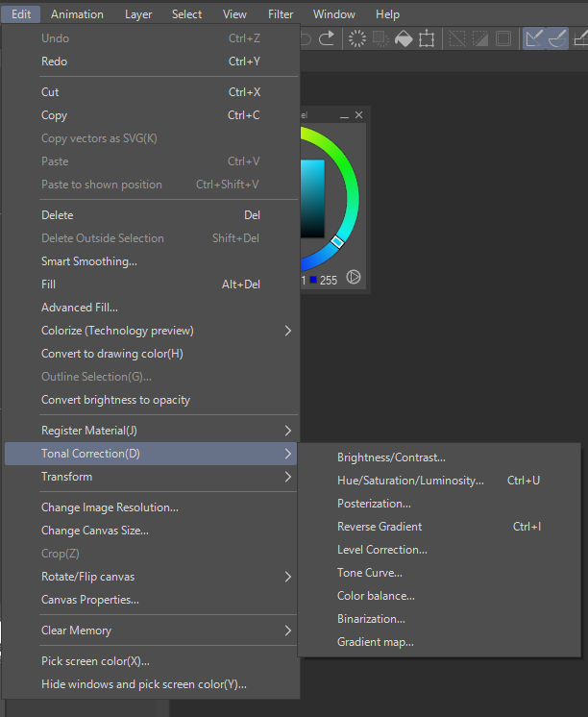The width and height of the screenshot is (588, 717).
Task: Open the Filter menu
Action: [281, 14]
